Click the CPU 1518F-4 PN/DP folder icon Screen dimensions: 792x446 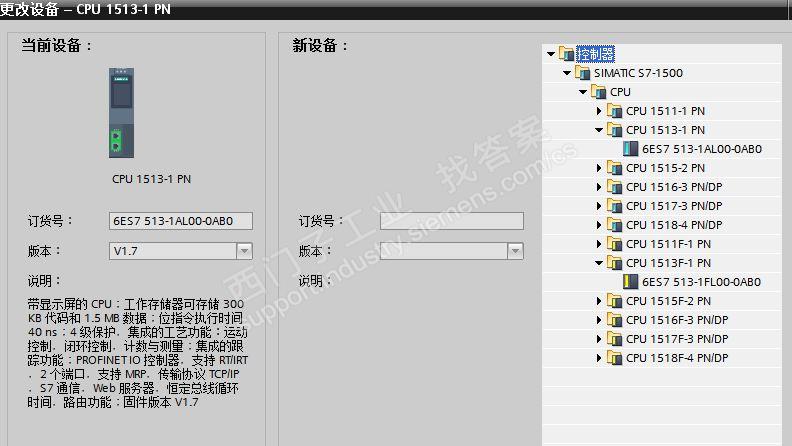(x=615, y=358)
